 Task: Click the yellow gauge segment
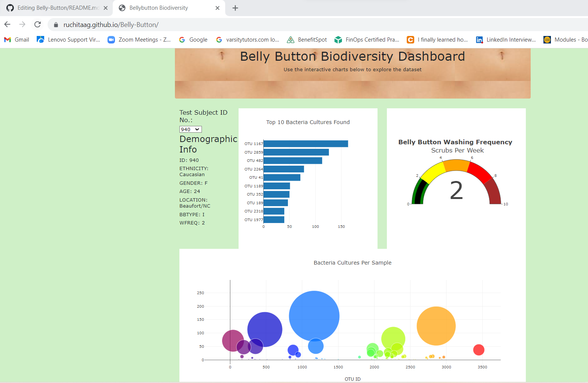click(x=433, y=173)
